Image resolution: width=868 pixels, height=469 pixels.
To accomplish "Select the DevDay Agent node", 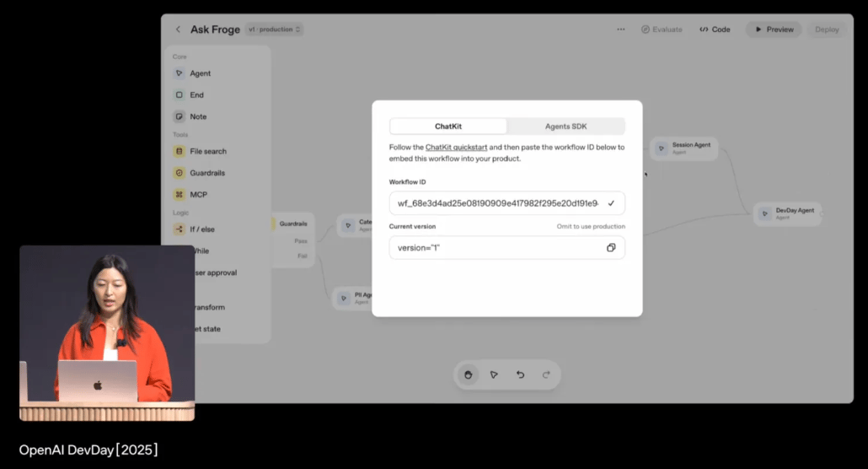I will tap(787, 214).
